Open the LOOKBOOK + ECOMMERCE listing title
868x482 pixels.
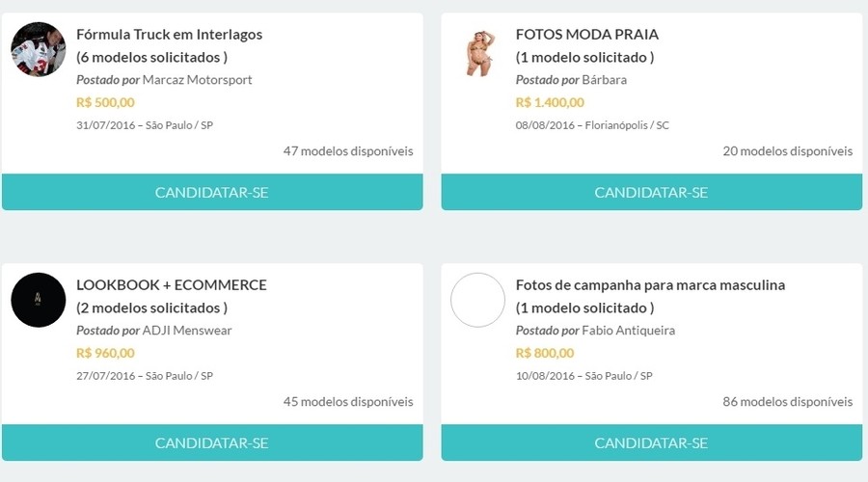[x=172, y=285]
